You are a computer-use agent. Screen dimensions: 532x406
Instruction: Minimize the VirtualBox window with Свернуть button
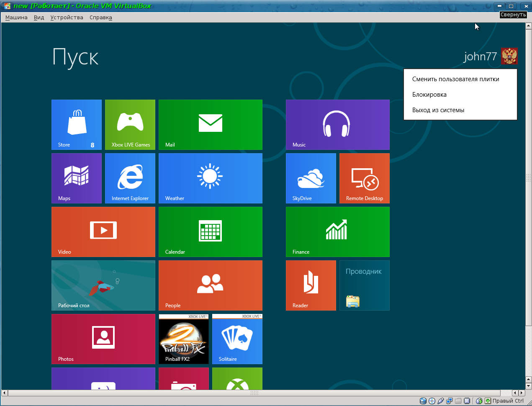coord(499,6)
